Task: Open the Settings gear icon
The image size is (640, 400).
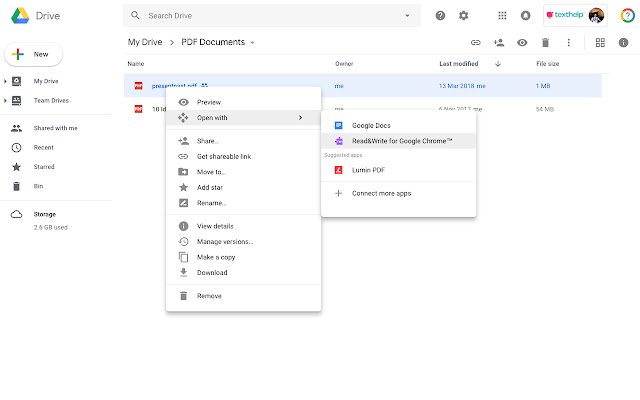Action: (463, 16)
